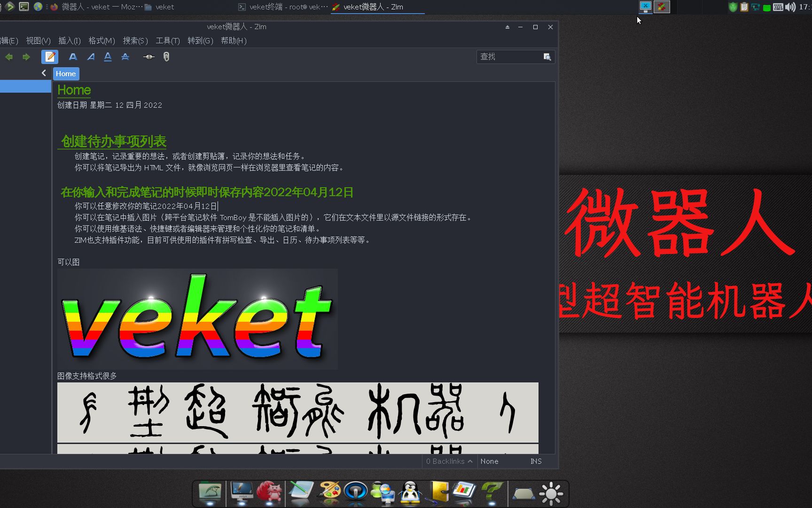Click the 创建待办事项列表 heading
Image resolution: width=812 pixels, height=508 pixels.
point(114,142)
